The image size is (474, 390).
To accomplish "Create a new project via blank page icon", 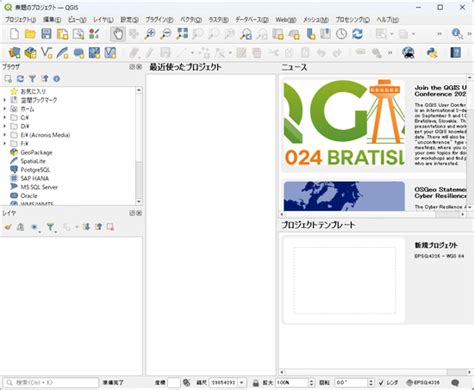I will coord(14,34).
